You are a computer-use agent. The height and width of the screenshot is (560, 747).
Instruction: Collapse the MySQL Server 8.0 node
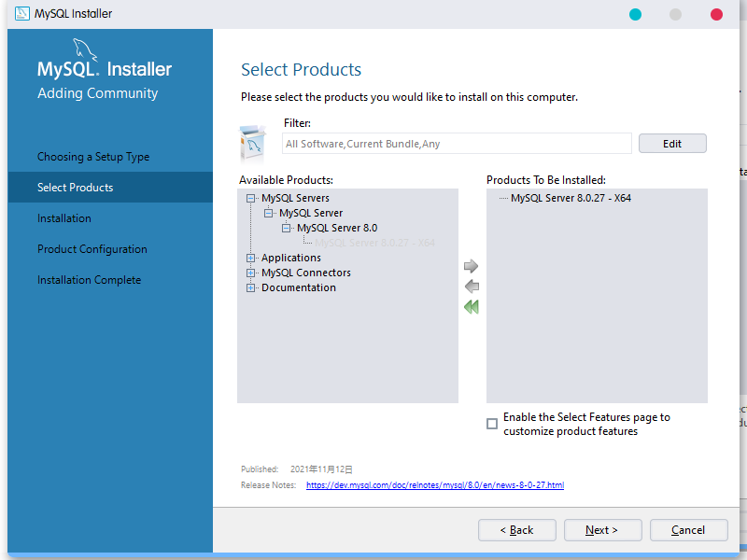pyautogui.click(x=286, y=228)
